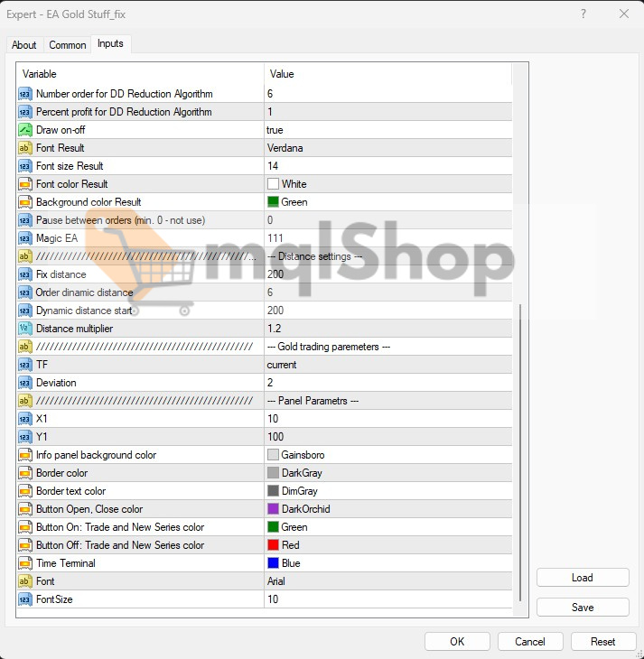This screenshot has height=659, width=644.
Task: Switch to the Common tab
Action: point(68,45)
